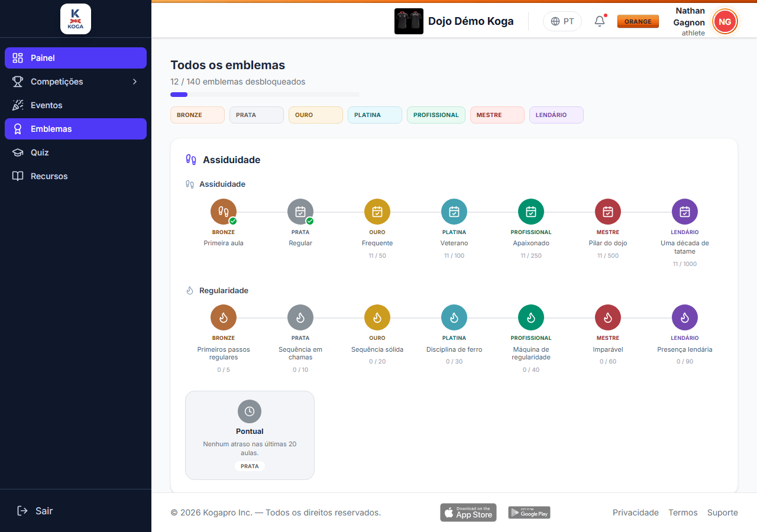Viewport: 757px width, 532px height.
Task: Click Presença lendária flame badge
Action: [685, 317]
